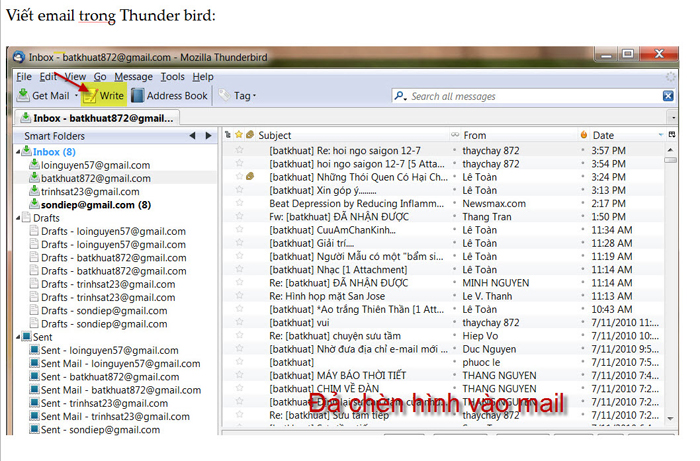The image size is (700, 461).
Task: Open the Go menu
Action: click(x=100, y=77)
